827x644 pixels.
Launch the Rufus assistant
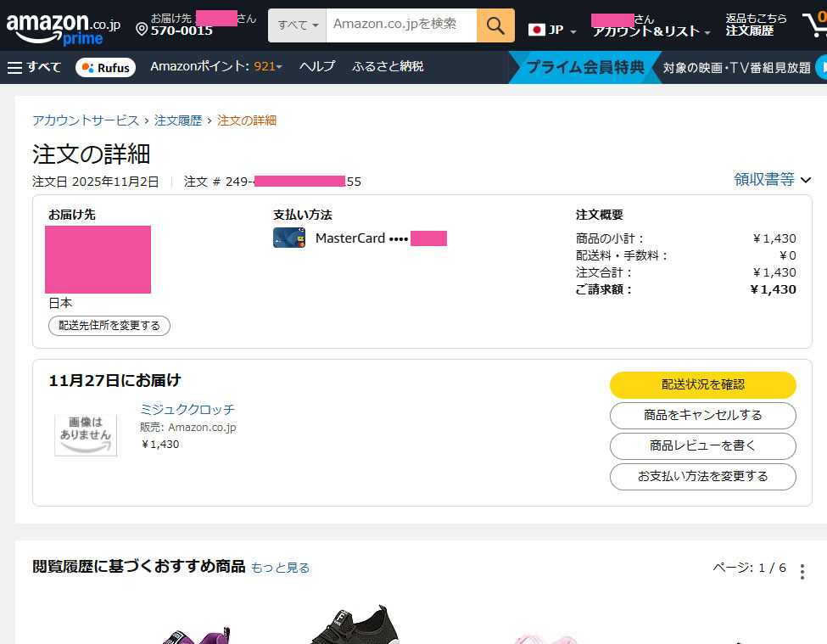(x=105, y=67)
